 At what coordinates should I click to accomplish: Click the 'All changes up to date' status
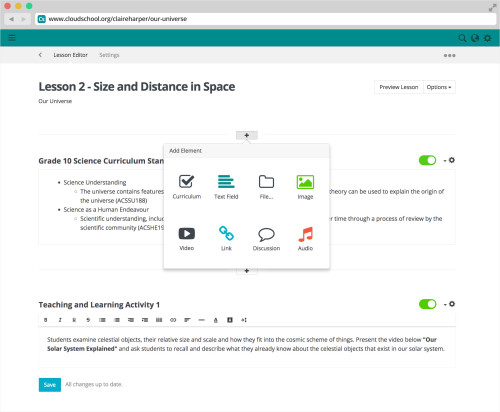point(94,384)
